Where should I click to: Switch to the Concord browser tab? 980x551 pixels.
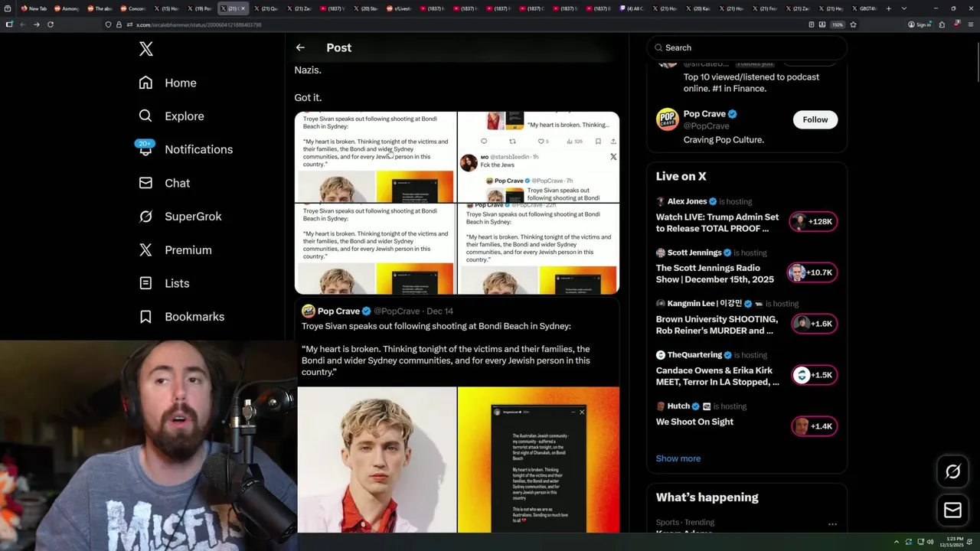[132, 8]
